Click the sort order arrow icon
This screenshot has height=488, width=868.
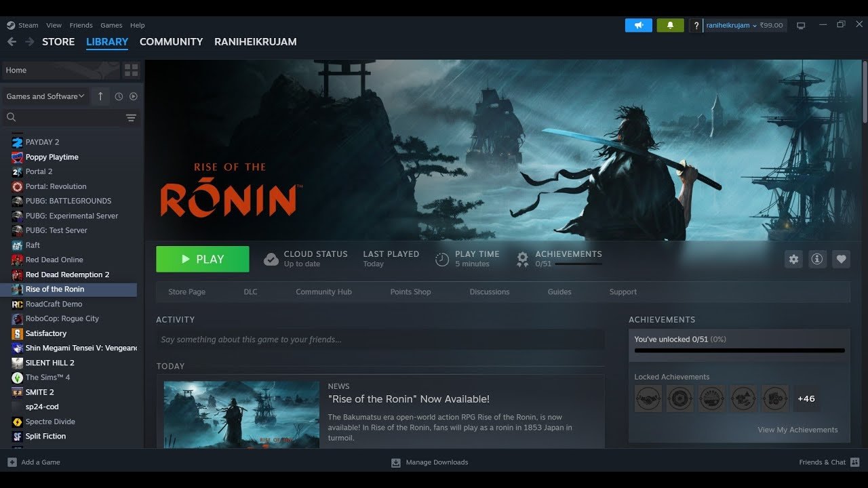tap(100, 96)
